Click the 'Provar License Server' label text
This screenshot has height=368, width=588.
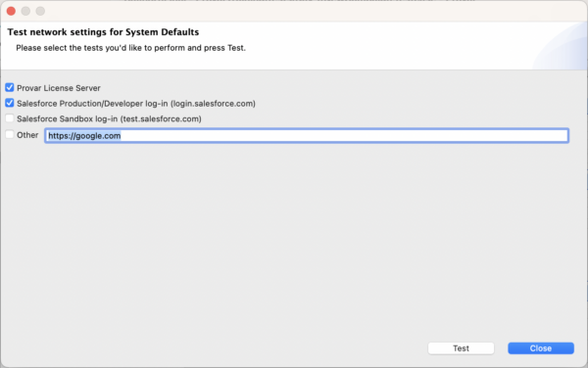(59, 88)
